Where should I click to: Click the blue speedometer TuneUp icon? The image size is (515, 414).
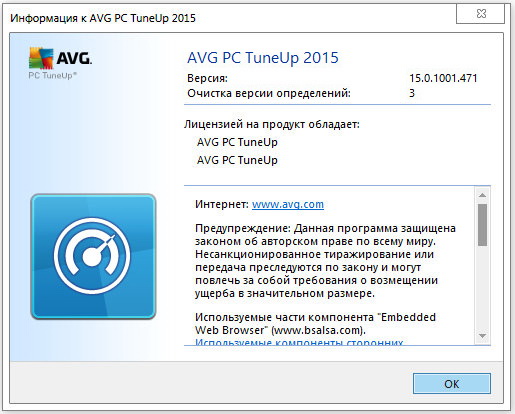[x=93, y=256]
